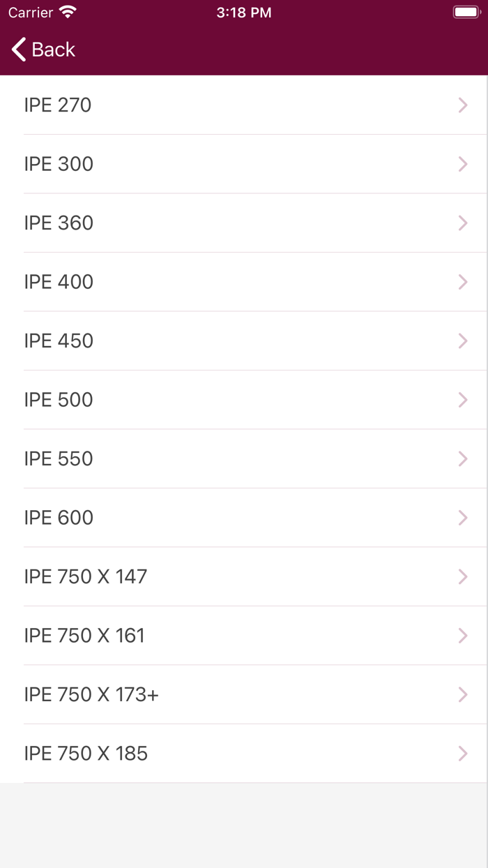
Task: Tap the chevron beside IPE 600
Action: click(462, 517)
